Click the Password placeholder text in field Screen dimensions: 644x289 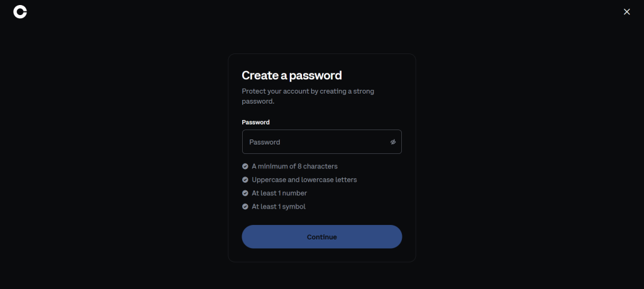tap(265, 142)
